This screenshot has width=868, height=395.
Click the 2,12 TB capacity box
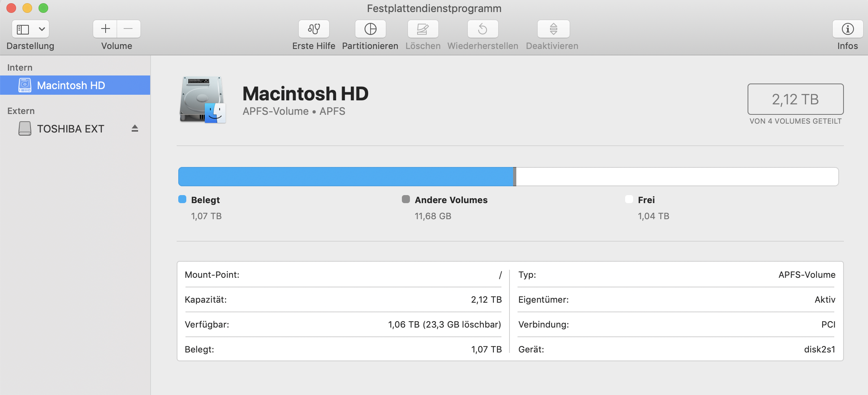tap(795, 99)
